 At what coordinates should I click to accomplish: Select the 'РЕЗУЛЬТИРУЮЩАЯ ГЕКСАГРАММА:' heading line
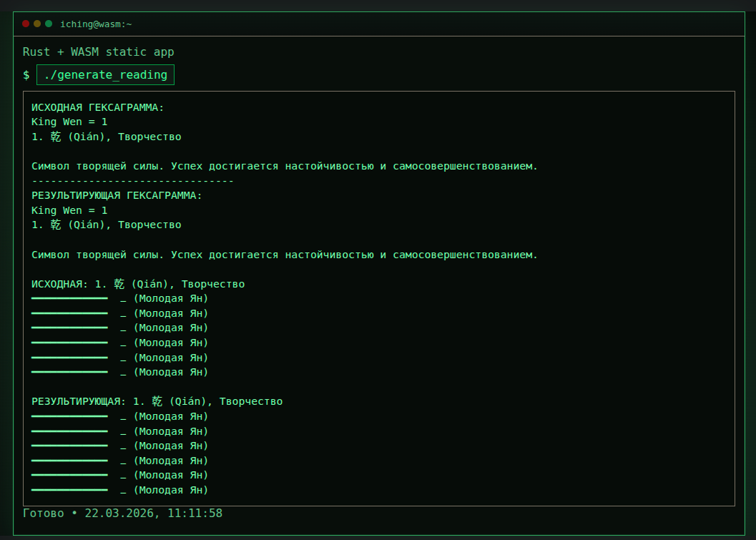117,196
